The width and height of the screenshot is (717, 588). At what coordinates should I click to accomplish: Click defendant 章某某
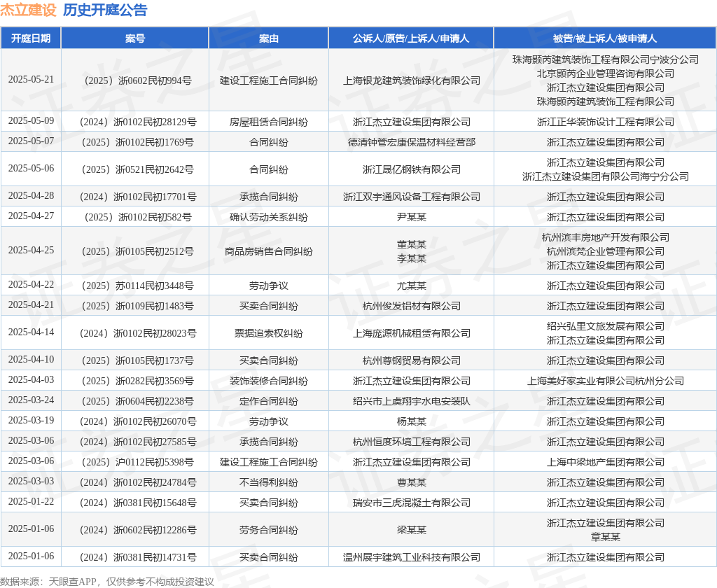pos(605,537)
